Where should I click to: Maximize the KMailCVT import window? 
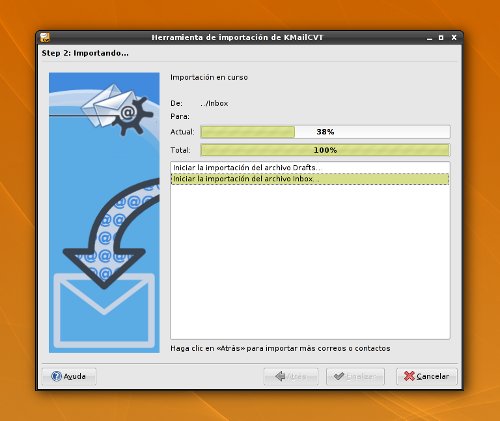441,38
